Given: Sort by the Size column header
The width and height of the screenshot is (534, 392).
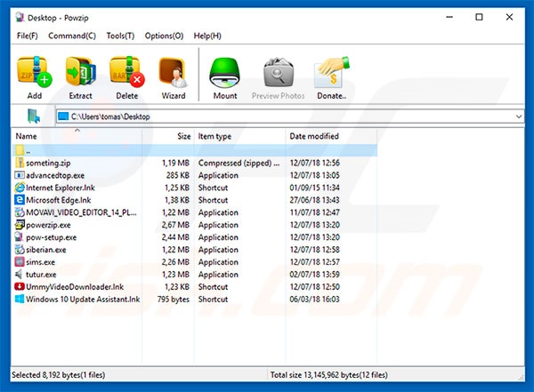Looking at the screenshot, I should (x=168, y=136).
